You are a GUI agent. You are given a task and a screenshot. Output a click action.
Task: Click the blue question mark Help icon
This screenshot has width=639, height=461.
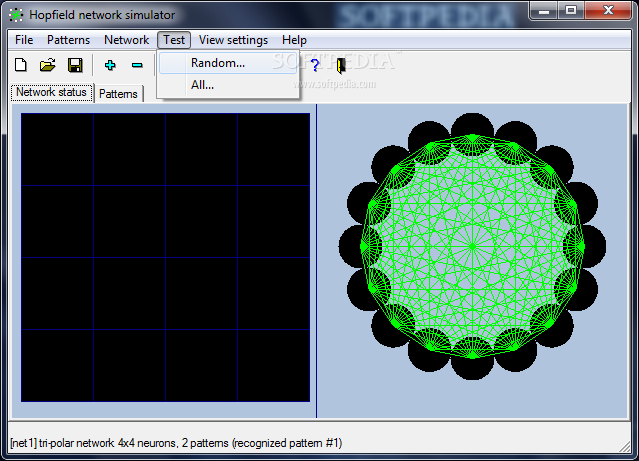click(315, 65)
